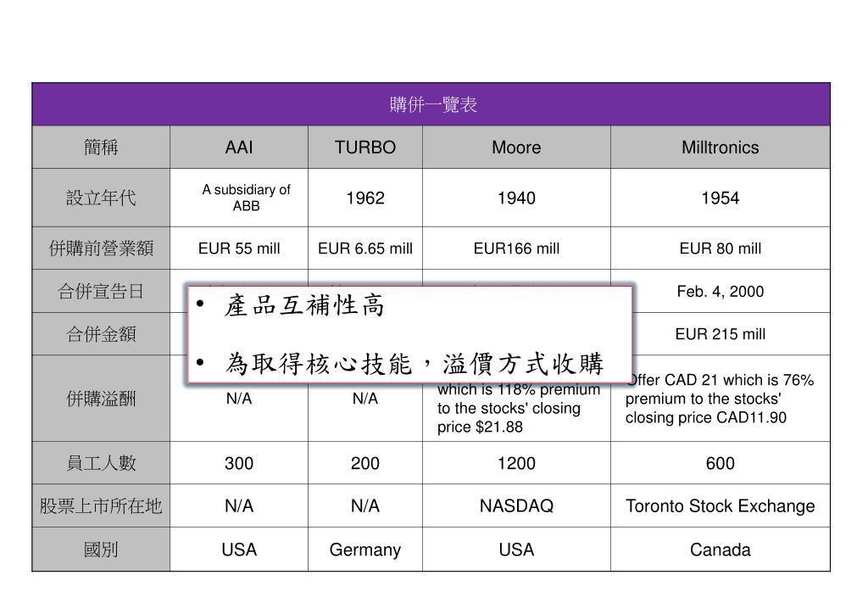
Task: Click the AAI column header
Action: tap(239, 148)
